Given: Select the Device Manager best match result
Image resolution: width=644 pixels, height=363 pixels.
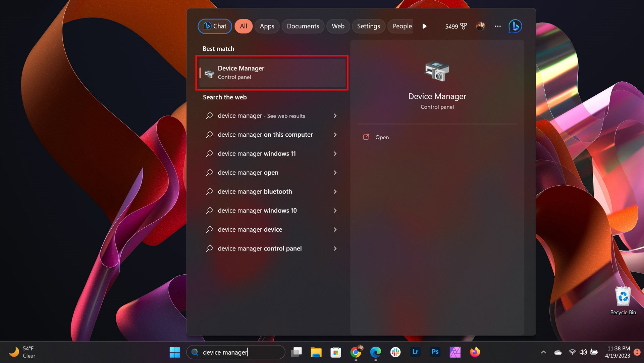Looking at the screenshot, I should [272, 73].
